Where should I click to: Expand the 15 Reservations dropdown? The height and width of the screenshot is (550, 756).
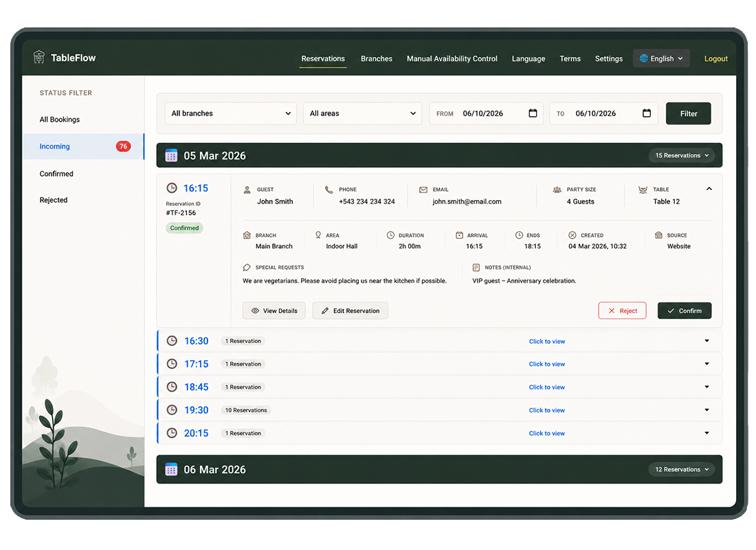coord(682,155)
